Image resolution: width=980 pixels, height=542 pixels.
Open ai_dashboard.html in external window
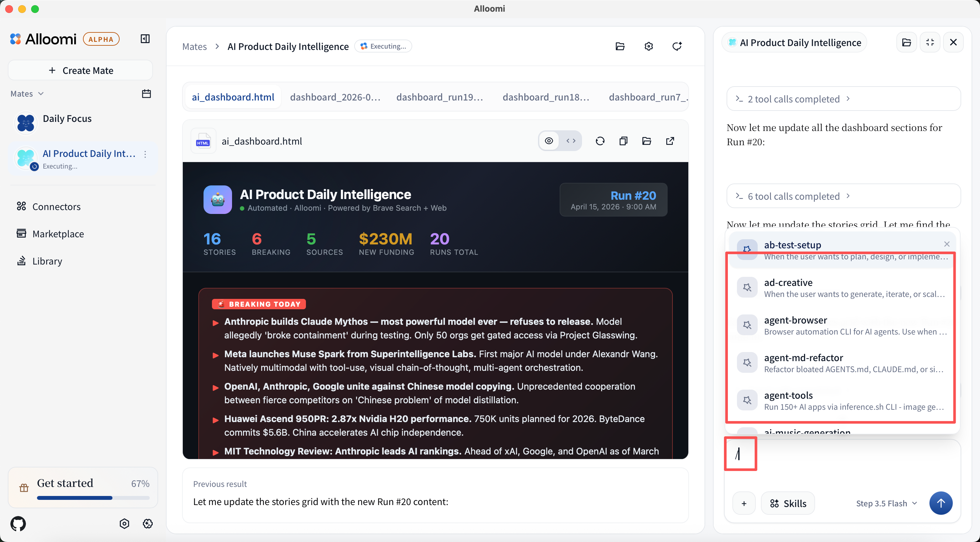pos(670,141)
